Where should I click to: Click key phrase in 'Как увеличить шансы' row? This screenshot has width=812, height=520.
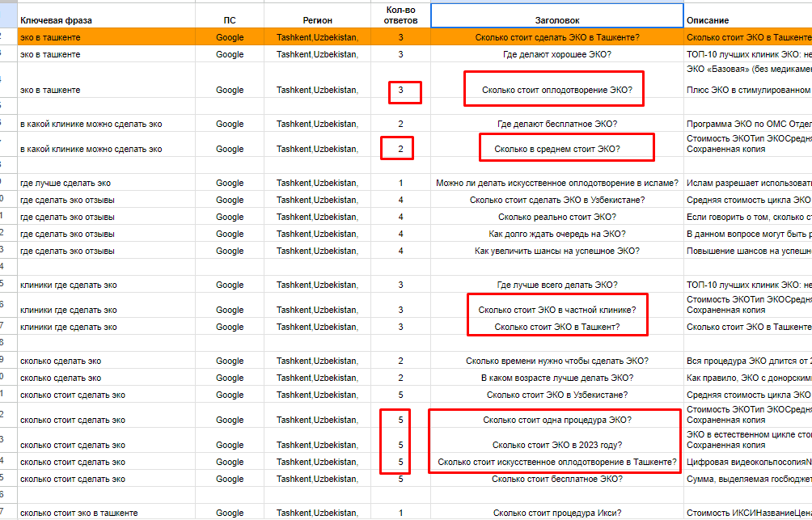[x=106, y=251]
